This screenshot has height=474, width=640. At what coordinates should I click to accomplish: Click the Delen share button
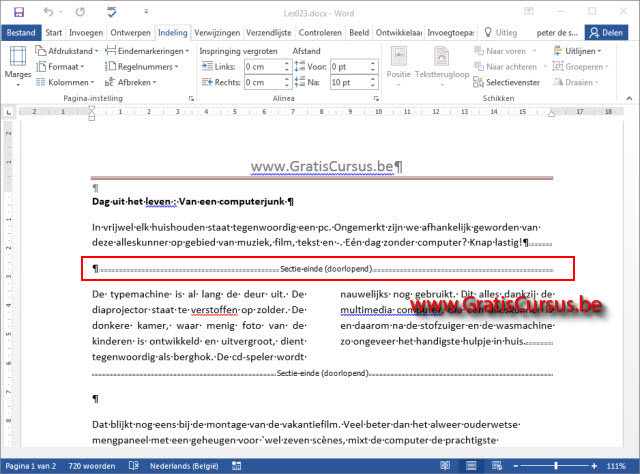click(606, 33)
